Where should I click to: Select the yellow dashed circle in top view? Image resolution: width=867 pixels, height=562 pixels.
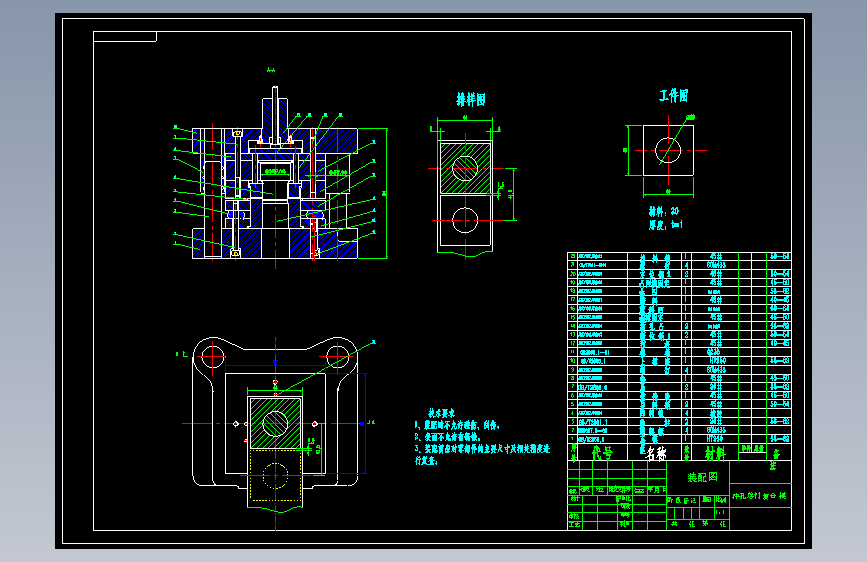275,475
